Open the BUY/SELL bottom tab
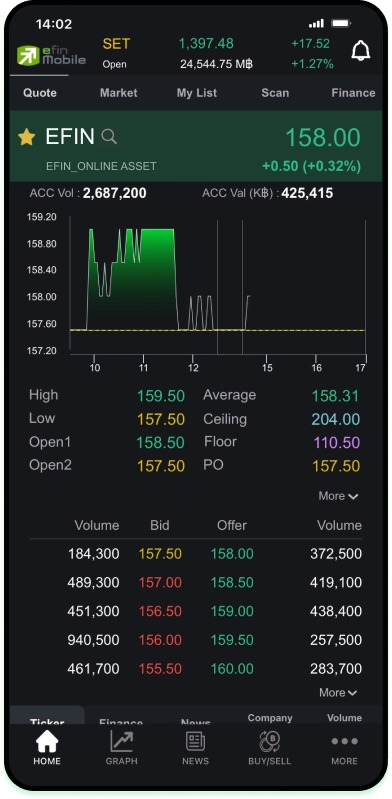Screen dimensions: 392x799 click(269, 748)
